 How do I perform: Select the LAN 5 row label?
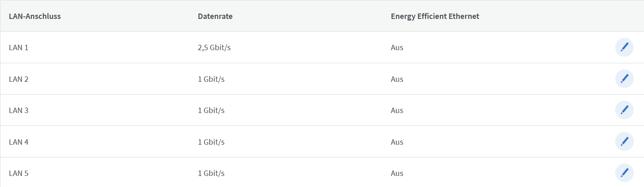pyautogui.click(x=18, y=173)
